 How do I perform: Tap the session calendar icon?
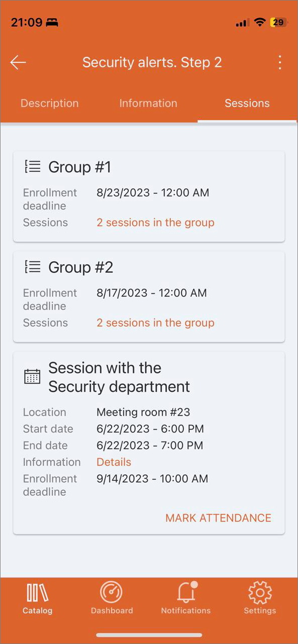point(33,376)
